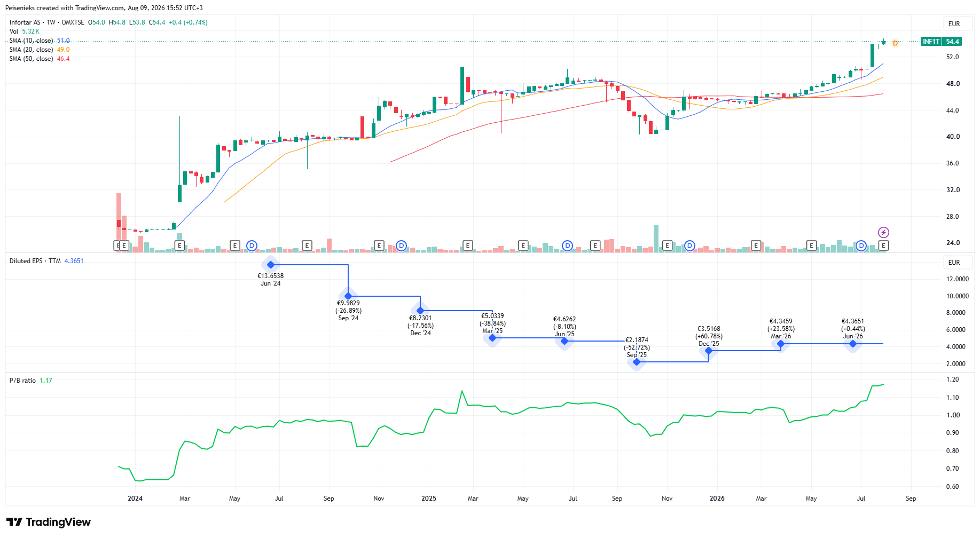Click the 0.60 level on the P/B axis

tap(953, 487)
